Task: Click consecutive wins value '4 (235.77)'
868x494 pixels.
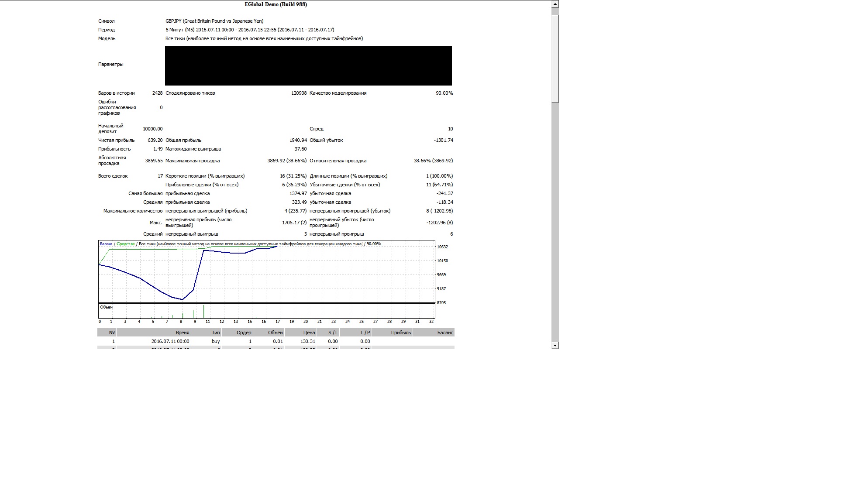Action: click(x=296, y=211)
